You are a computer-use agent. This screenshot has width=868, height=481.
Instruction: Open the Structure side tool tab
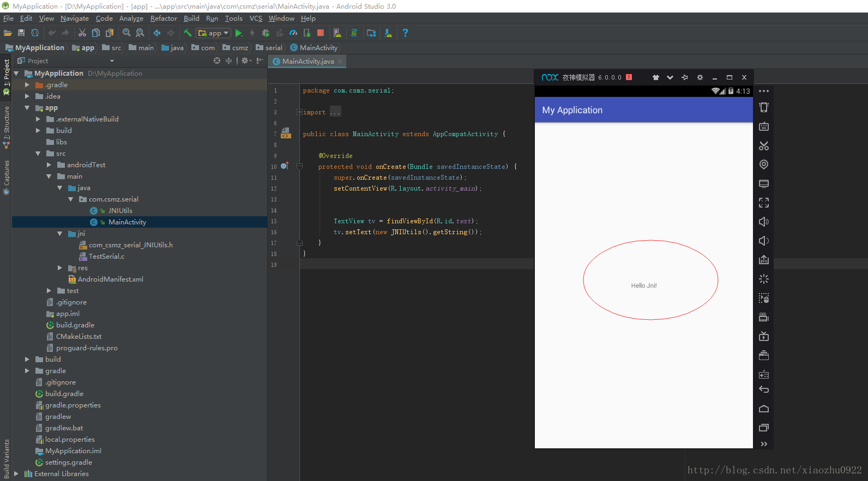pos(7,127)
